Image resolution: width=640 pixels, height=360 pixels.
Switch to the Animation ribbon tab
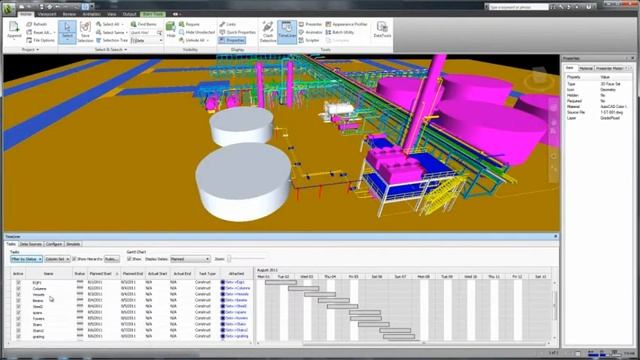[x=91, y=14]
